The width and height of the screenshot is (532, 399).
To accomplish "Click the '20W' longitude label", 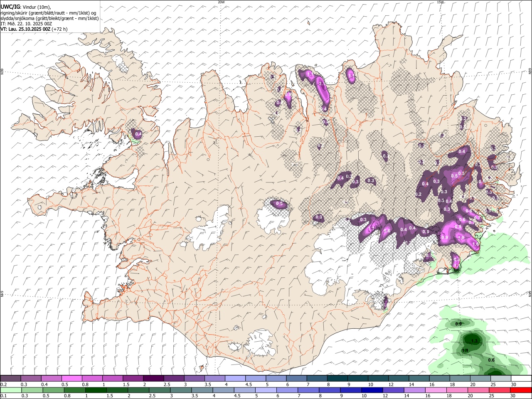I will pos(221,2).
